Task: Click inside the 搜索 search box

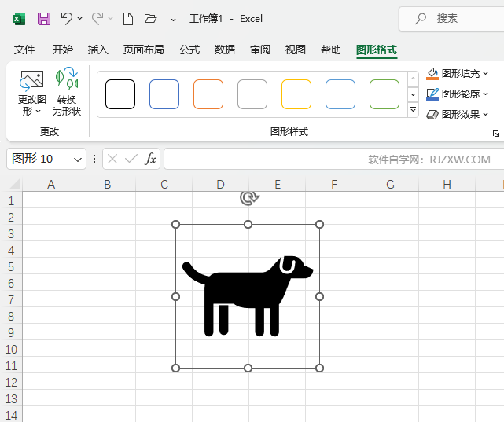Action: tap(451, 19)
